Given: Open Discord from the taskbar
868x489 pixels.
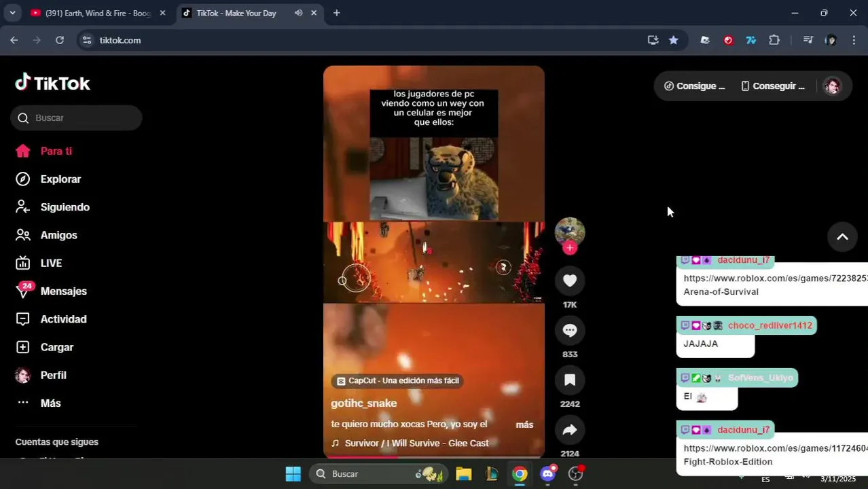Looking at the screenshot, I should pyautogui.click(x=548, y=474).
